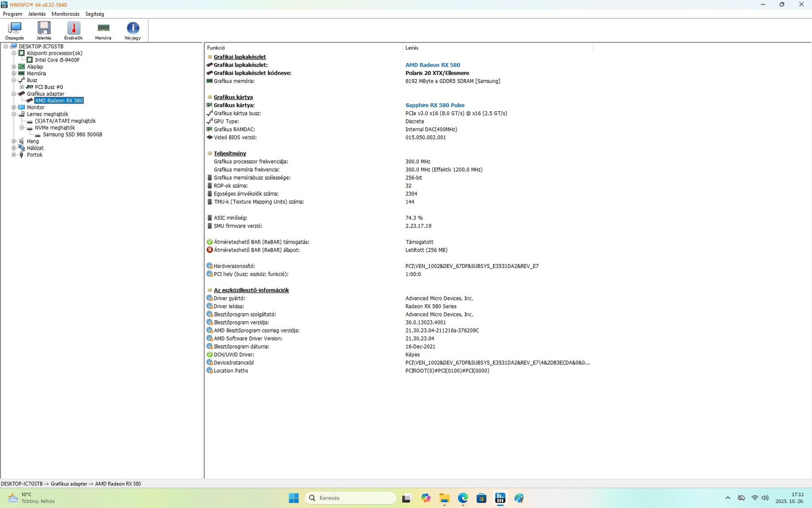Click the DCH/UWD Driver check icon
Screen dimensions: 812x508
[210, 355]
